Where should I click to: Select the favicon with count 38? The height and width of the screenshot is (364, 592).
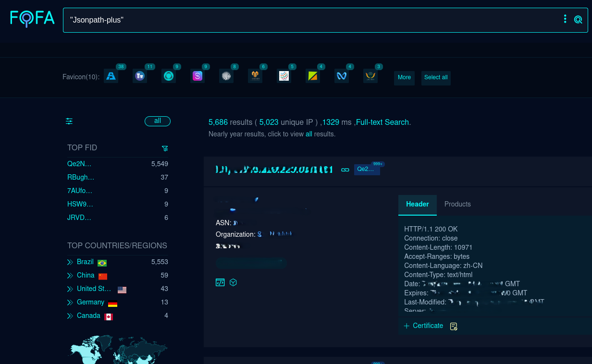click(x=111, y=76)
